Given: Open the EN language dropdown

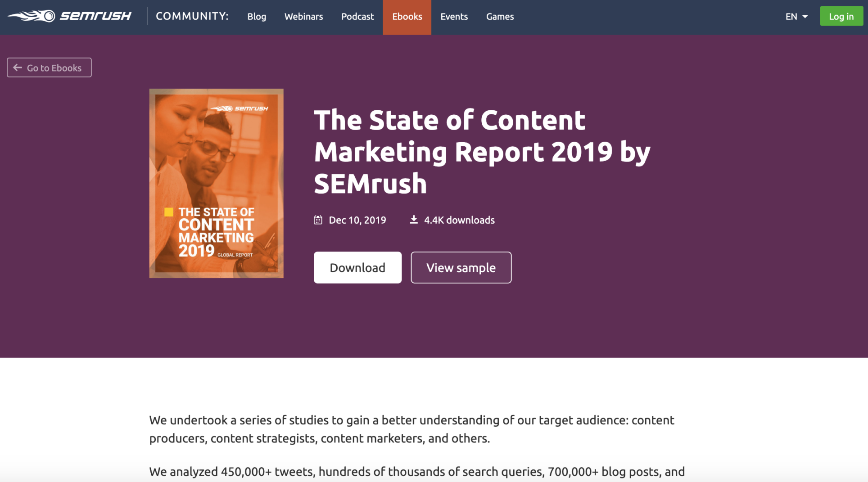Looking at the screenshot, I should (796, 16).
